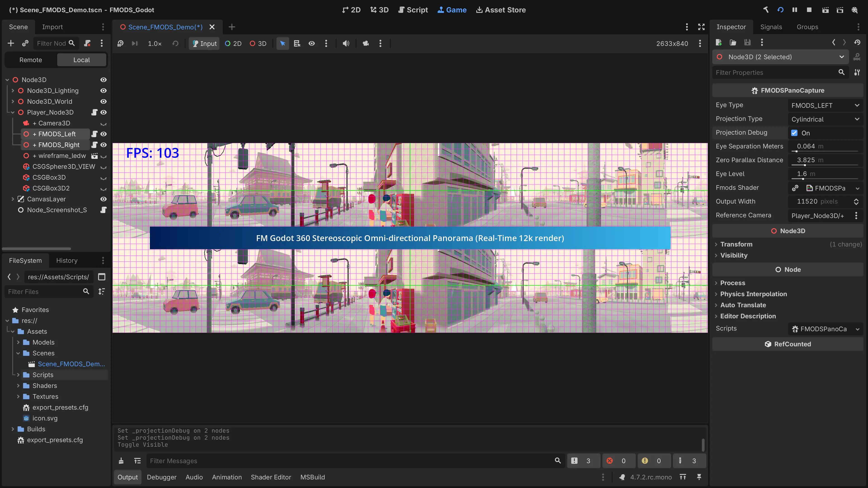868x488 pixels.
Task: Open Inspector object history icon
Action: 857,42
